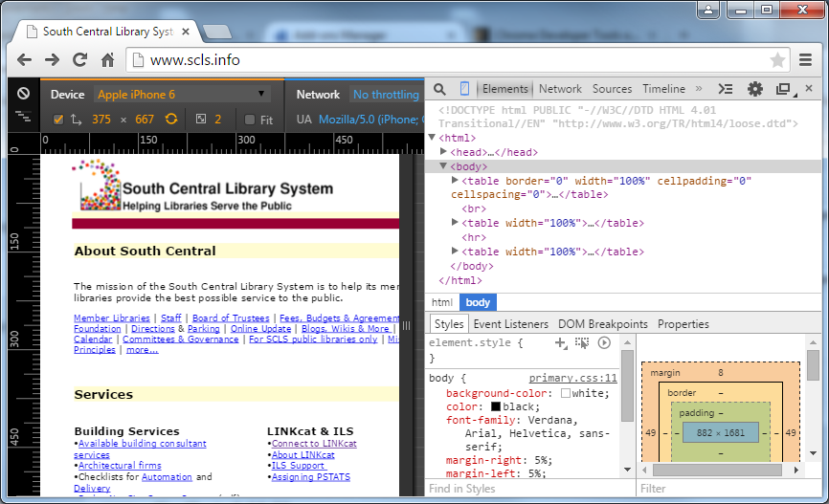The height and width of the screenshot is (504, 829).
Task: Toggle element state selector icon
Action: tap(582, 342)
